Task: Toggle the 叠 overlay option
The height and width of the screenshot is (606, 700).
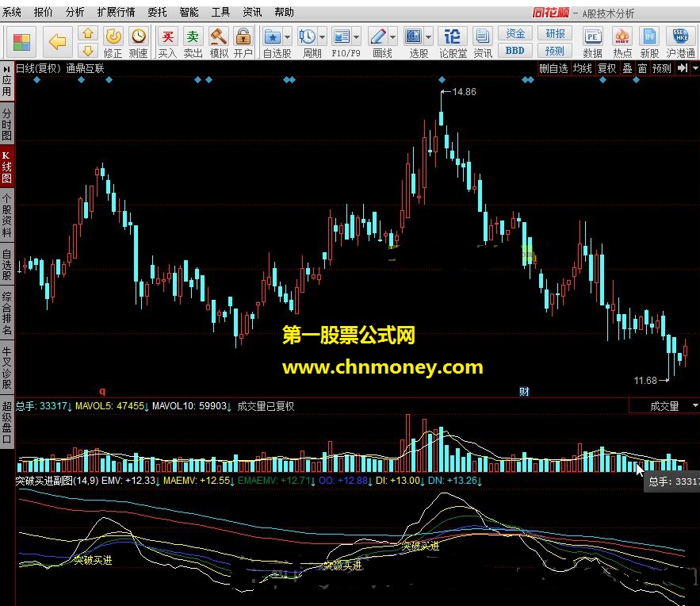Action: tap(628, 68)
